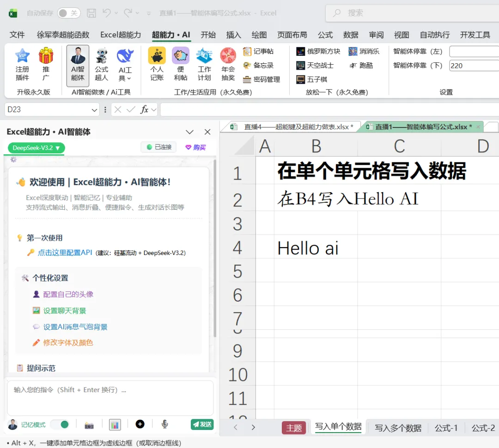The image size is (499, 448).
Task: Start the 俄罗斯方块 Tetris game
Action: pyautogui.click(x=318, y=51)
